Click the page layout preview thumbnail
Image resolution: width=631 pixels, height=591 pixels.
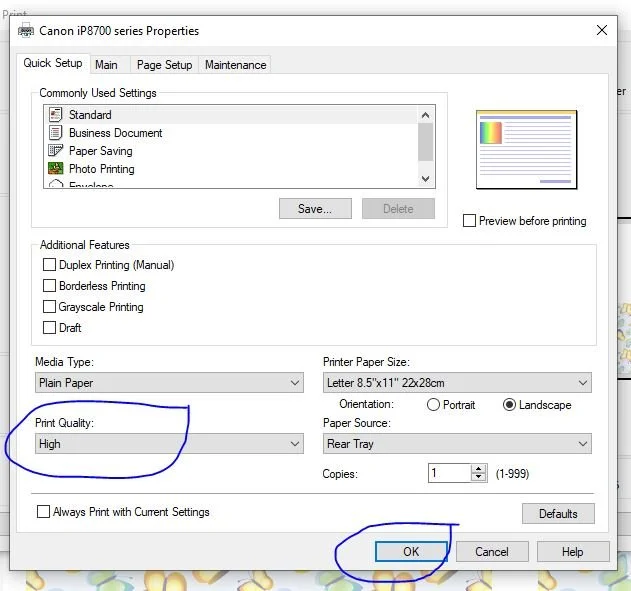click(x=526, y=150)
